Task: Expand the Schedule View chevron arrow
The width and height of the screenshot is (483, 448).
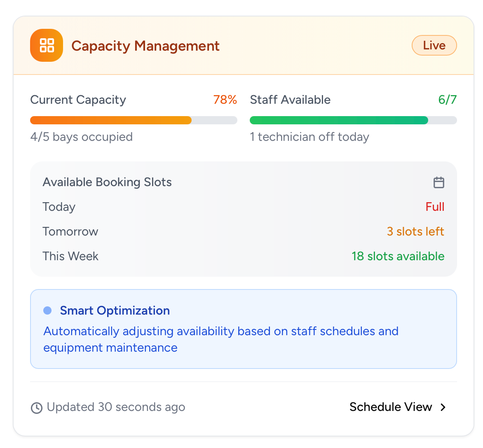Action: point(443,407)
